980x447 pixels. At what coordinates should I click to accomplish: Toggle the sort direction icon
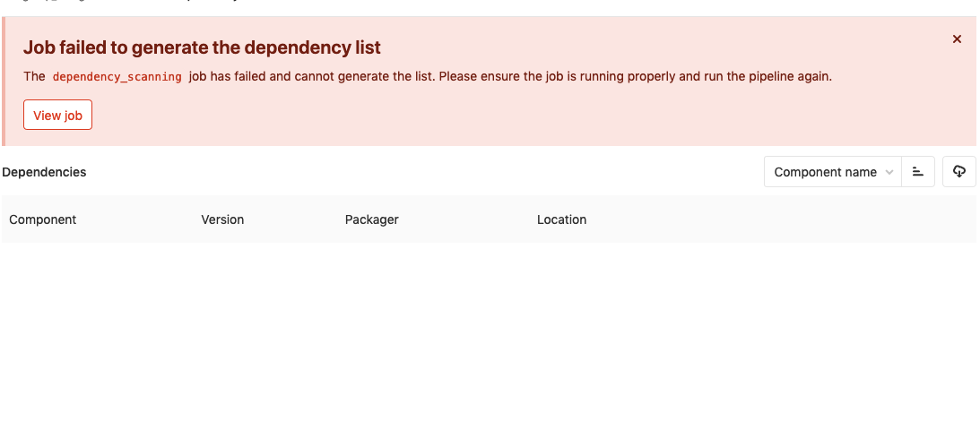pyautogui.click(x=917, y=172)
